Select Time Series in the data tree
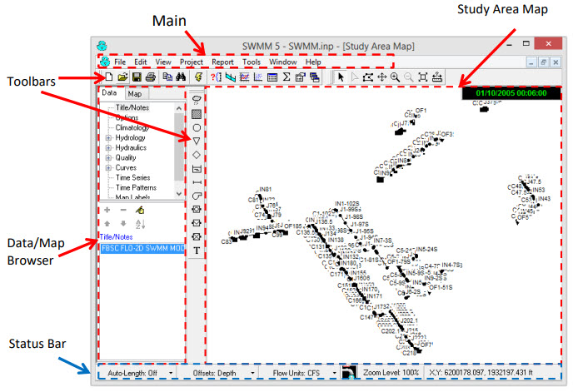This screenshot has width=573, height=392. [132, 177]
